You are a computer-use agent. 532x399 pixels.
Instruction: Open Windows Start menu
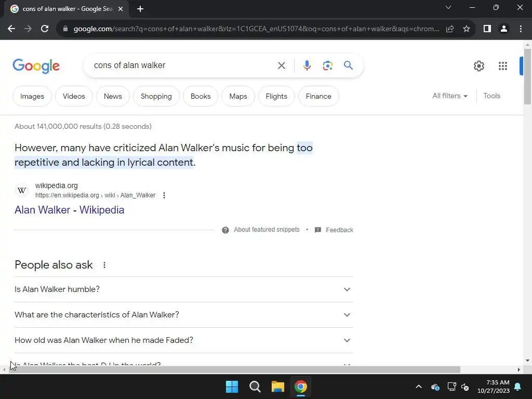(232, 387)
